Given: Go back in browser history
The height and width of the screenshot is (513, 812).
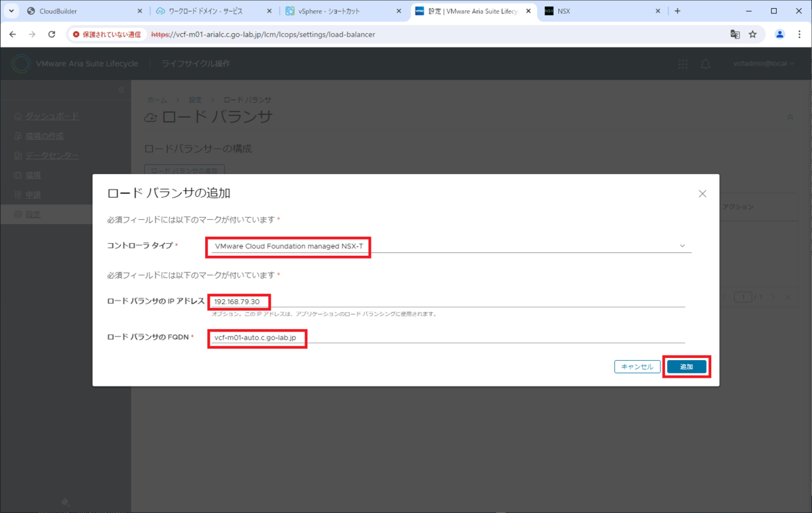Looking at the screenshot, I should pos(13,34).
